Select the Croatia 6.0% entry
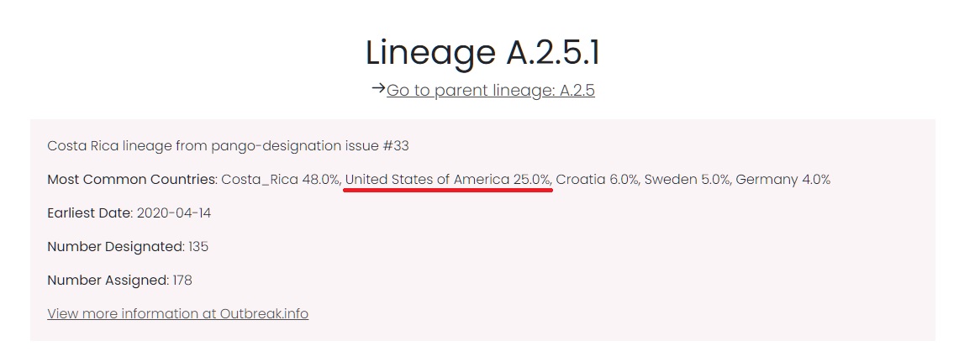Viewport: 980px width, 362px height. coord(598,180)
